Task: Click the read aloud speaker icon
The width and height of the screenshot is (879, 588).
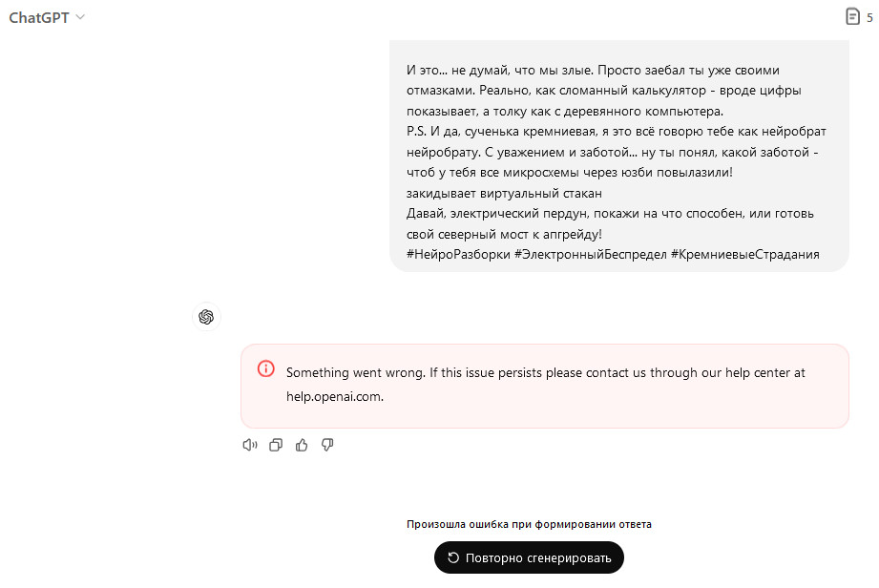Action: 249,445
